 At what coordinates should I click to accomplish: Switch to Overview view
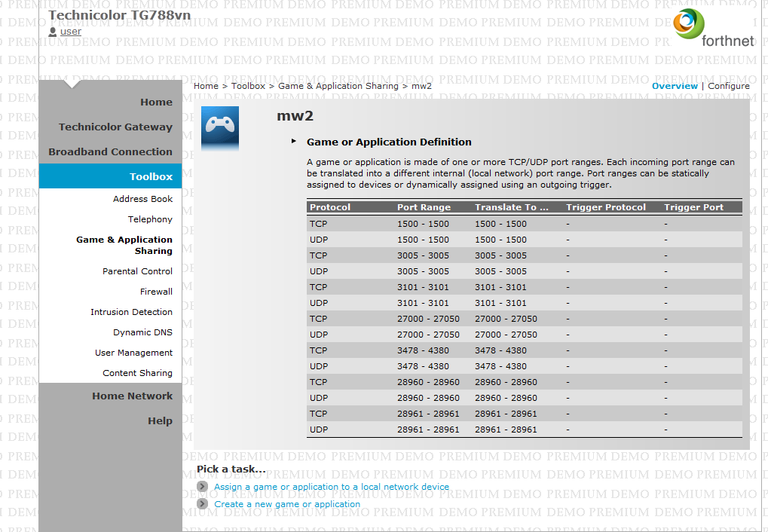tap(675, 86)
